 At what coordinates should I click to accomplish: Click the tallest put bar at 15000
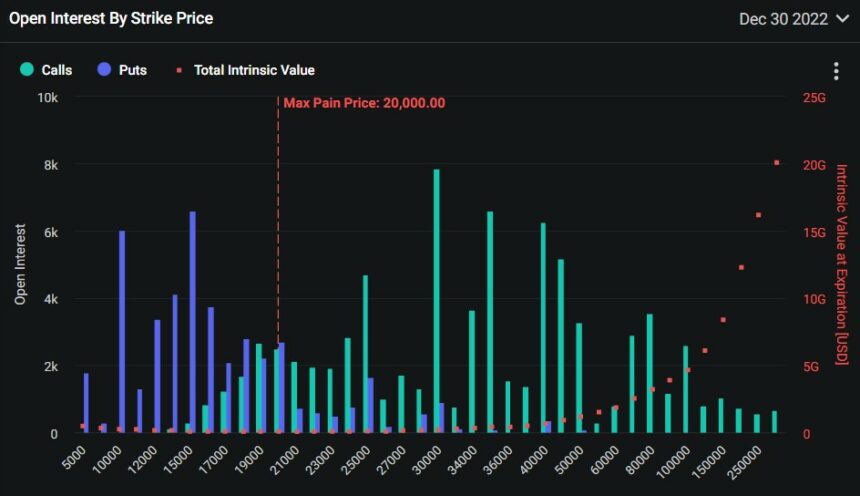(192, 320)
